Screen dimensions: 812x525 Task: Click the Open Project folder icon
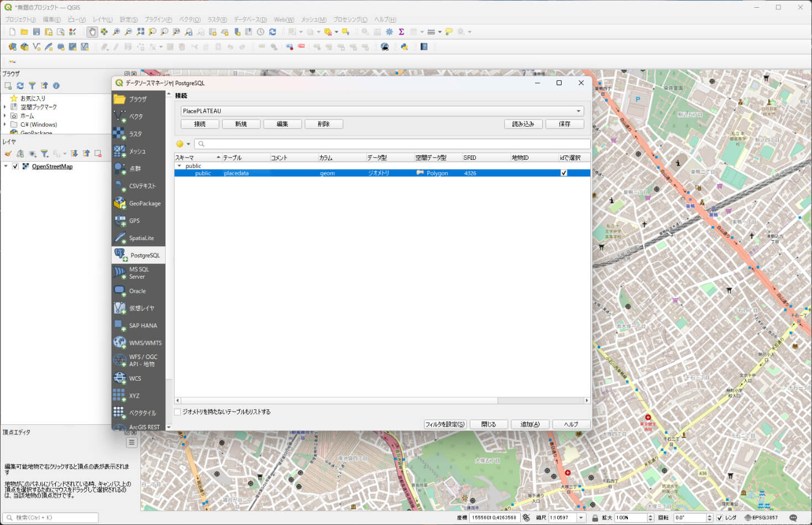24,32
